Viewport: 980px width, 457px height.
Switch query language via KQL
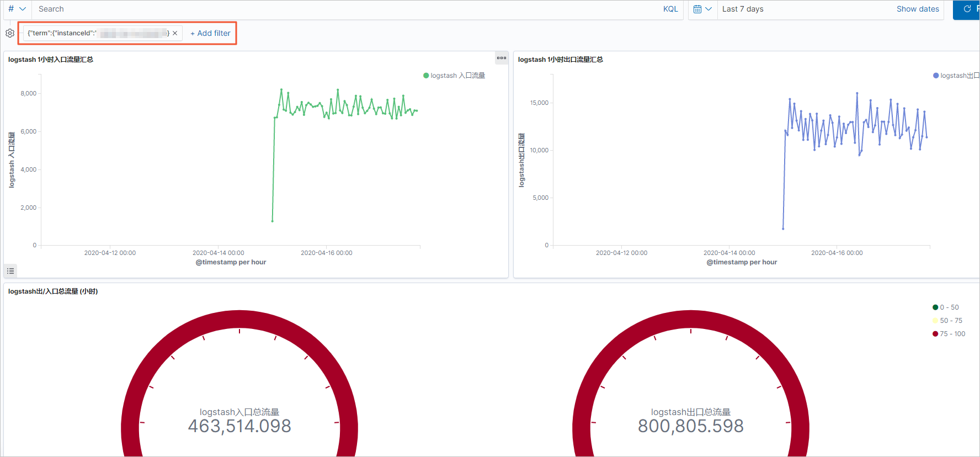(670, 9)
